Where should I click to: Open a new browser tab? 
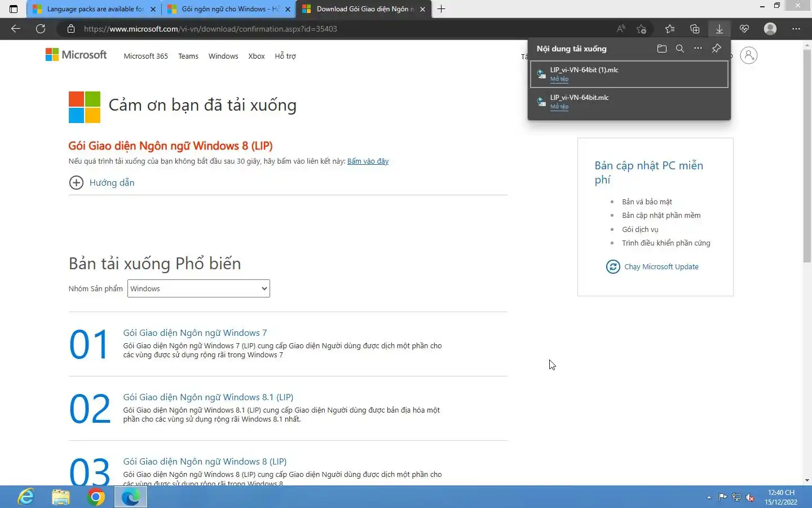[x=442, y=9]
